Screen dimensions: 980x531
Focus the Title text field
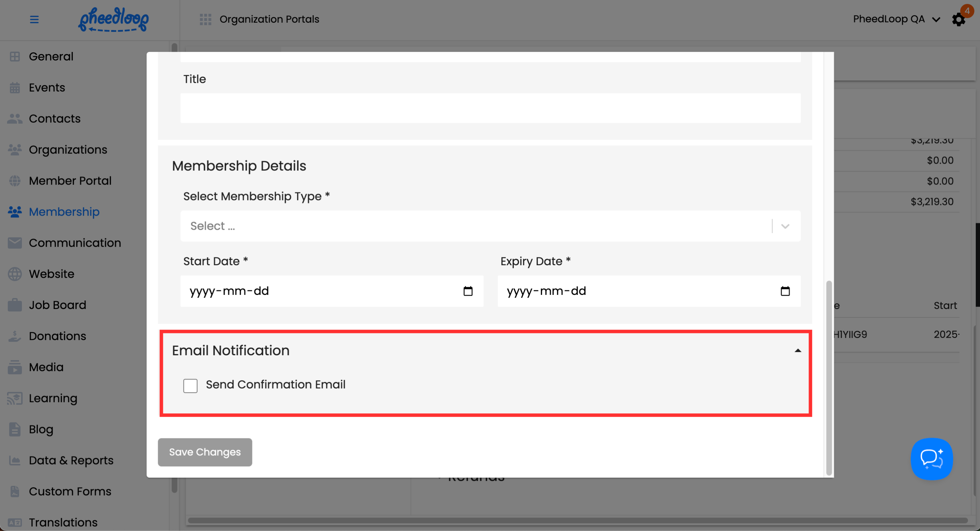(x=490, y=108)
